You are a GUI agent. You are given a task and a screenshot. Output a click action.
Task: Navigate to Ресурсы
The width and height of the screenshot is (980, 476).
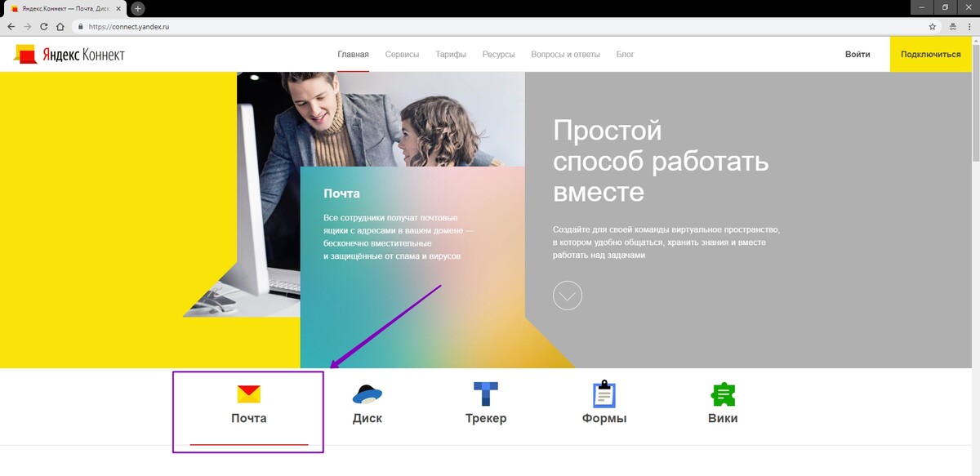tap(499, 55)
